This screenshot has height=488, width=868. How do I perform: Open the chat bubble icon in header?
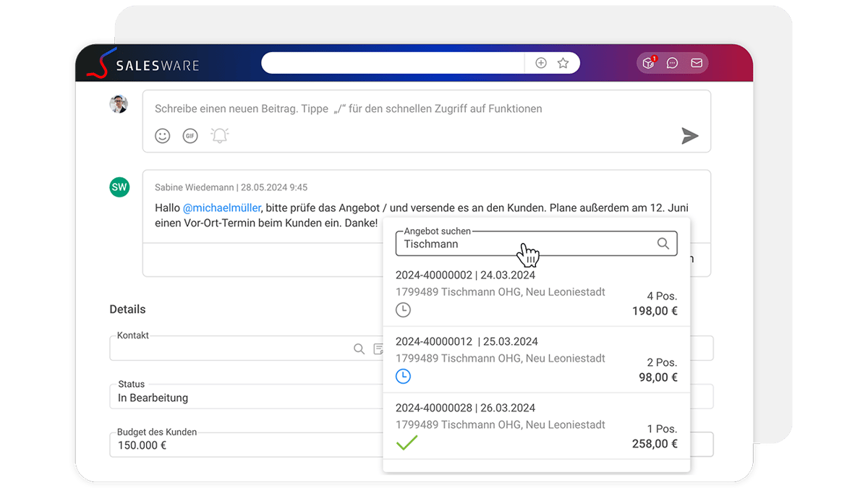tap(673, 63)
